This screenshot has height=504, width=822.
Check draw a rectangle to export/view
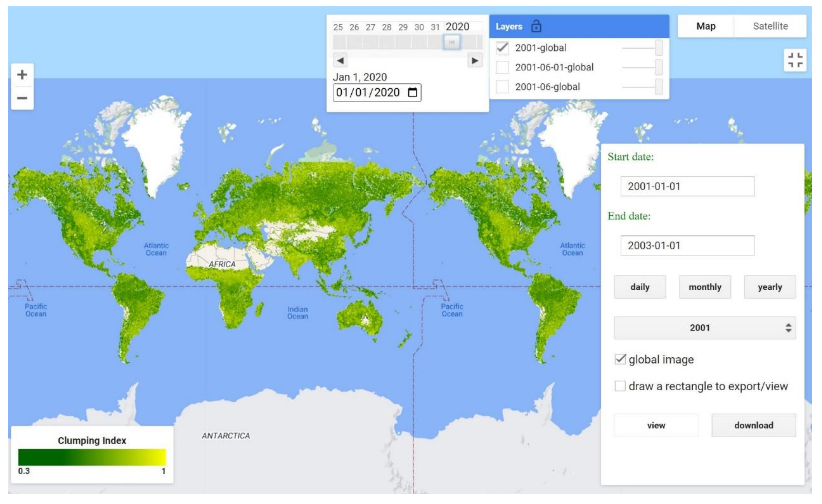point(620,386)
